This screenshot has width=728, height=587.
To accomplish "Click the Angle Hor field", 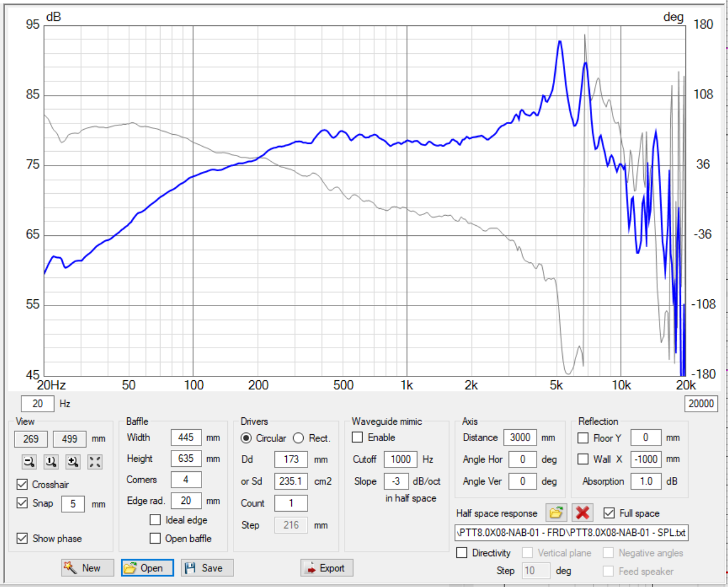I will [x=522, y=459].
